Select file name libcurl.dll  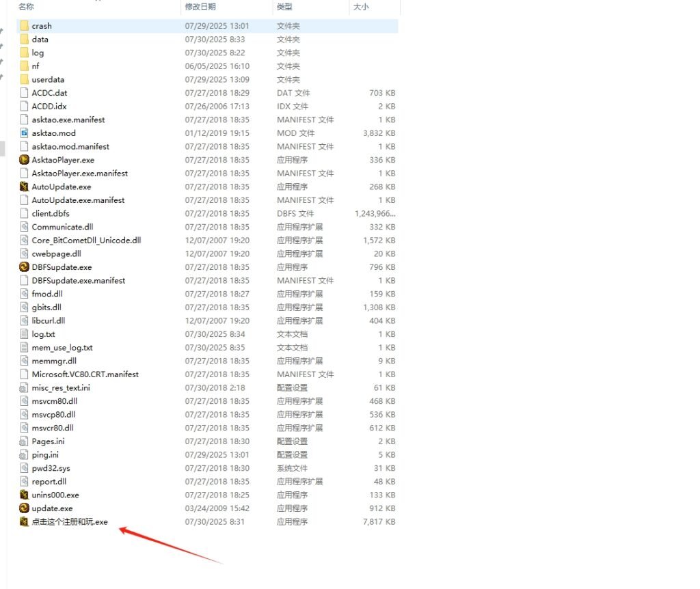coord(49,320)
